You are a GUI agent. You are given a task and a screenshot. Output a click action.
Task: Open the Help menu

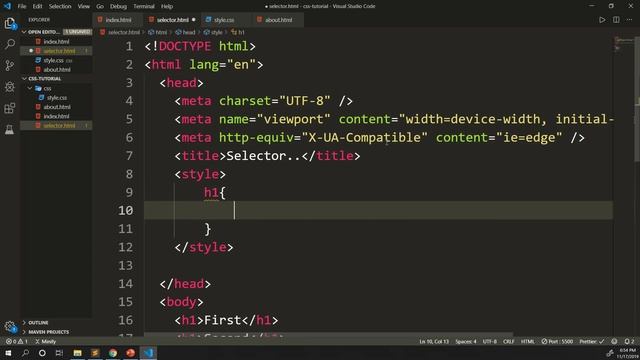coord(167,6)
